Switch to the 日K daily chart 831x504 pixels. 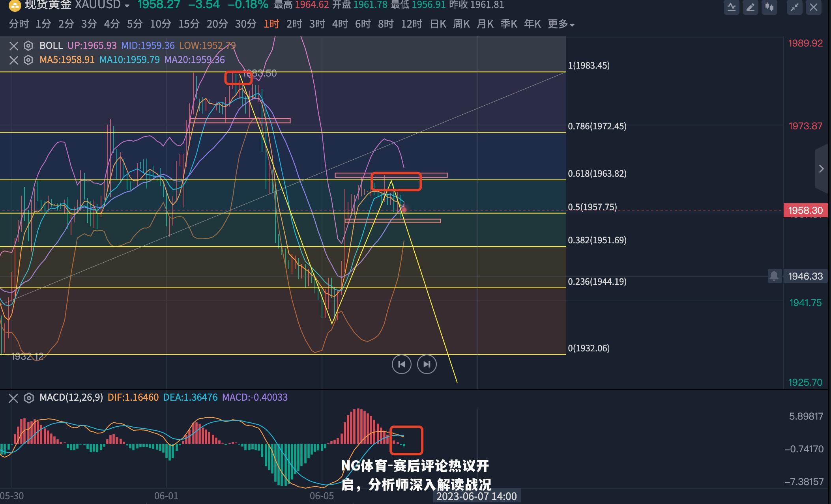tap(438, 24)
